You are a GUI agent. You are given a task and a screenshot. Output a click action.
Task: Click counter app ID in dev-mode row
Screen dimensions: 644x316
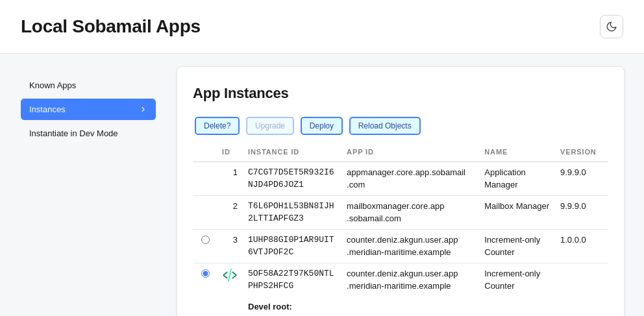click(x=402, y=280)
